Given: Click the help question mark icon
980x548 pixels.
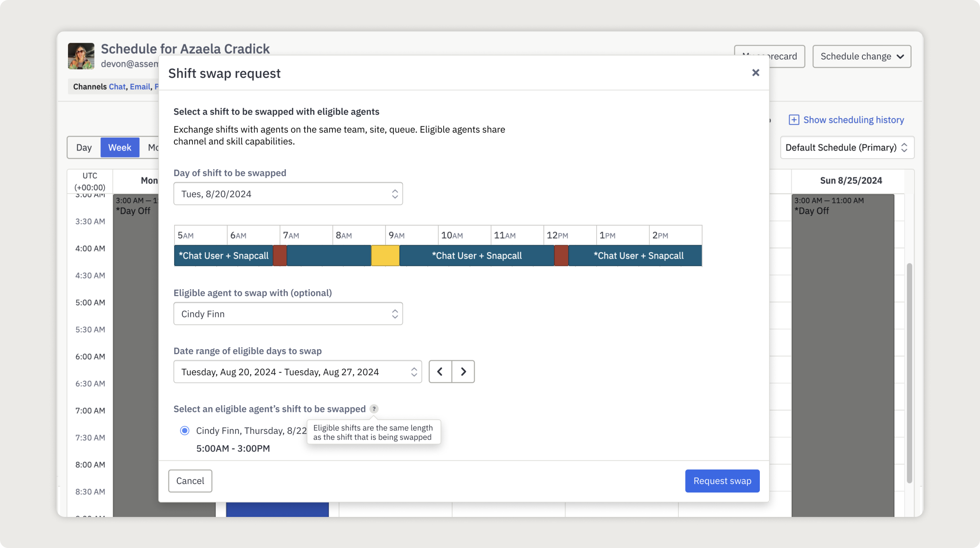Looking at the screenshot, I should pyautogui.click(x=374, y=409).
